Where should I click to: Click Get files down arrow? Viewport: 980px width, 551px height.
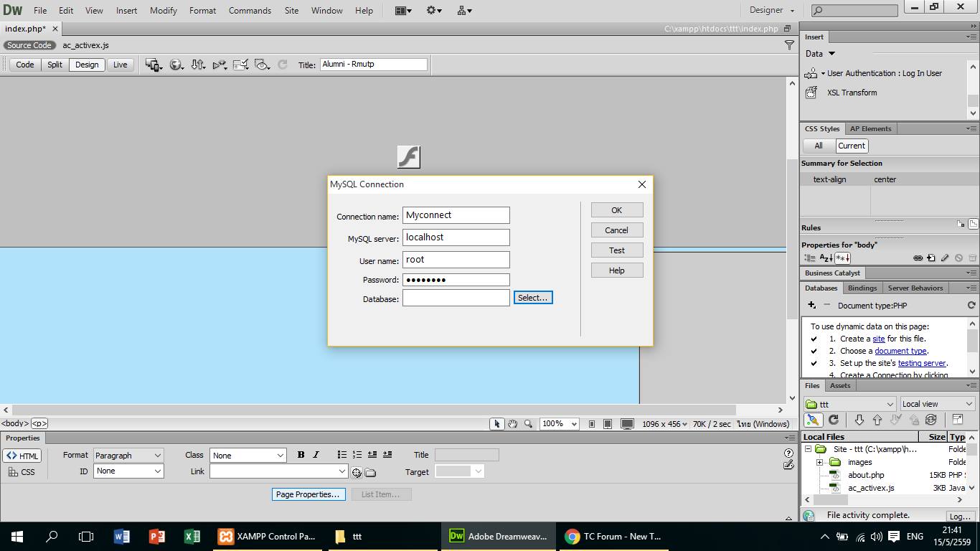859,420
